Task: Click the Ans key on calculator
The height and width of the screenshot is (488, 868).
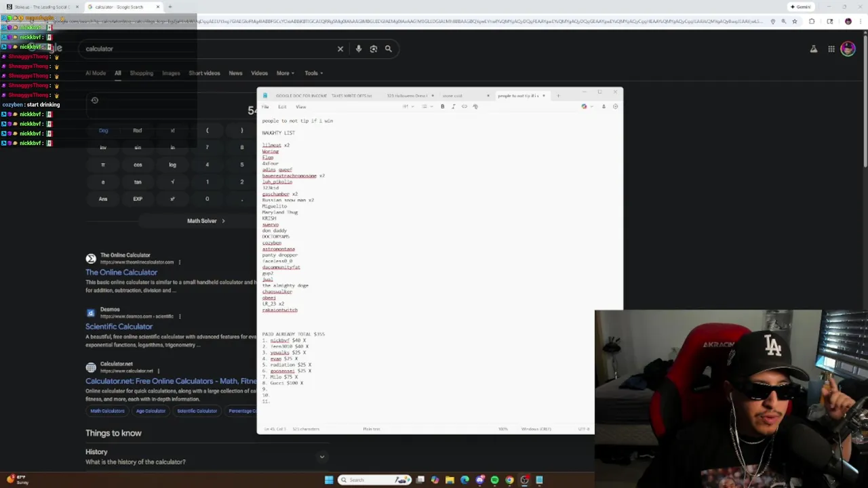Action: tap(103, 199)
